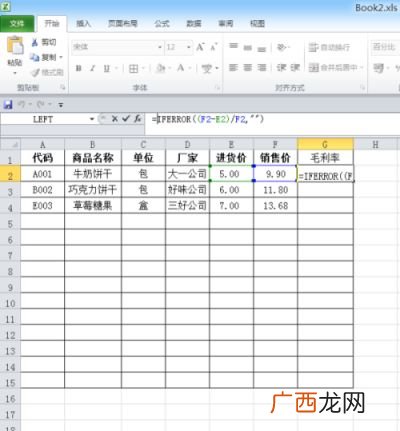The width and height of the screenshot is (400, 431).
Task: Toggle Underline formatting
Action: point(107,68)
